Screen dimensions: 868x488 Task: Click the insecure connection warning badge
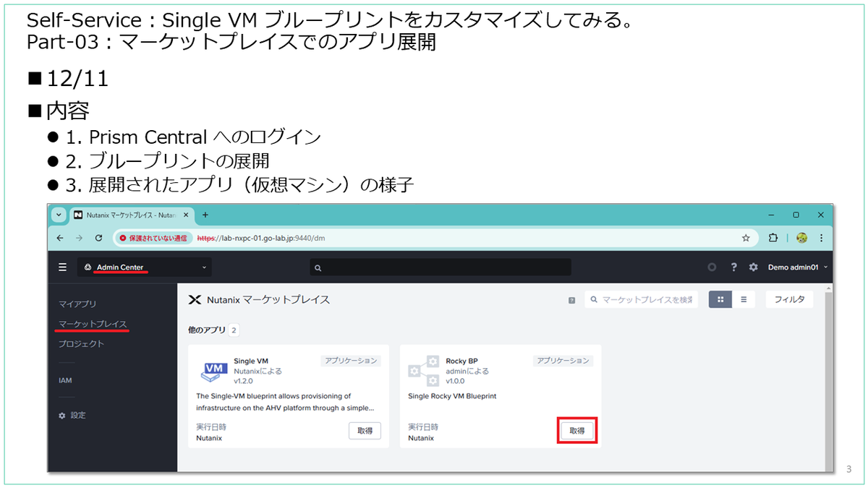click(x=153, y=237)
